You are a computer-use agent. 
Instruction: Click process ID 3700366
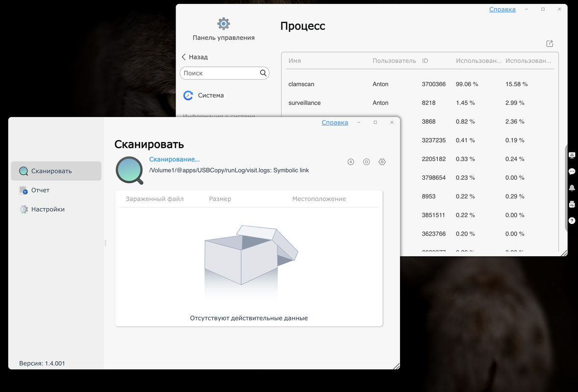point(433,84)
